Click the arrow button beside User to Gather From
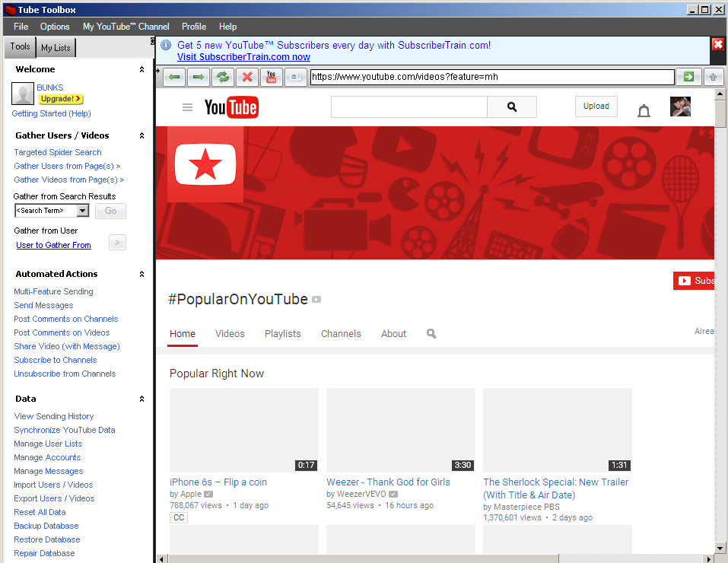Image resolution: width=728 pixels, height=563 pixels. pyautogui.click(x=117, y=243)
